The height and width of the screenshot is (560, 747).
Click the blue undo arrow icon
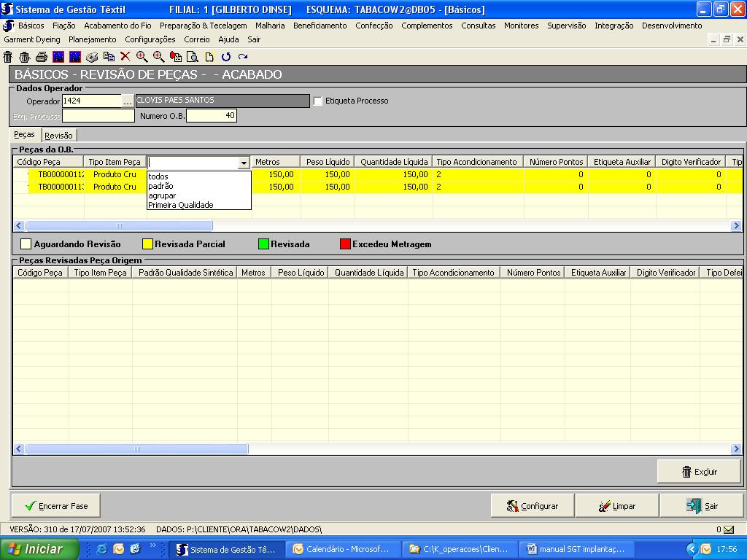pyautogui.click(x=226, y=57)
